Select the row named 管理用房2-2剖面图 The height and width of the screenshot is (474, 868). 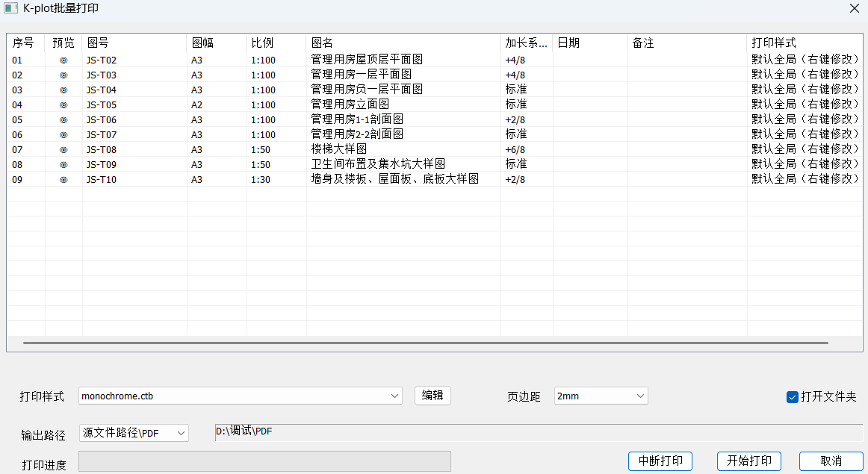pyautogui.click(x=434, y=135)
